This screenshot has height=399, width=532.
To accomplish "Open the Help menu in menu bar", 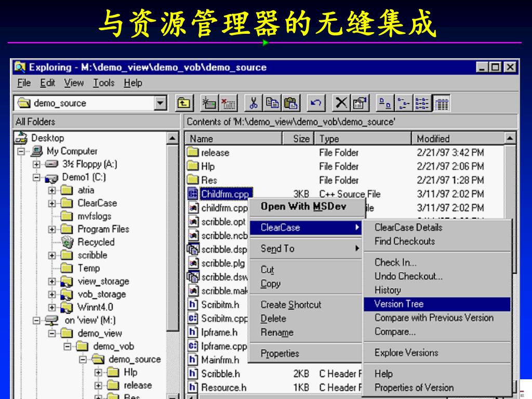I will coord(133,83).
